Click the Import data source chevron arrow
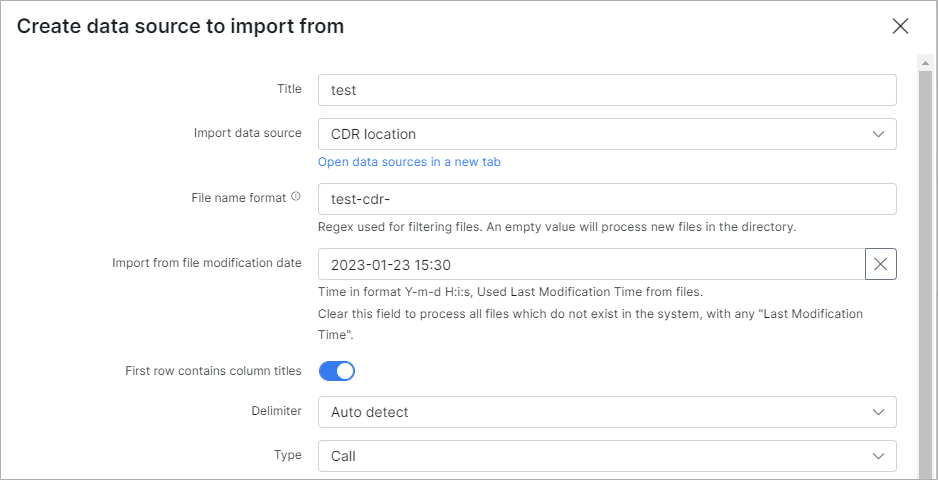Image resolution: width=938 pixels, height=480 pixels. pyautogui.click(x=878, y=134)
